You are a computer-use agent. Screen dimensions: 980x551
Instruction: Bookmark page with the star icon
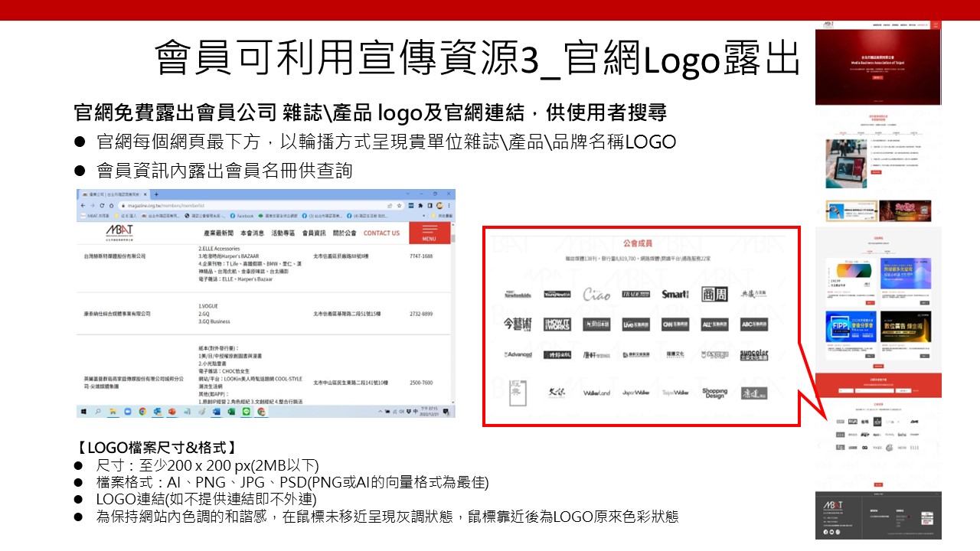click(399, 205)
